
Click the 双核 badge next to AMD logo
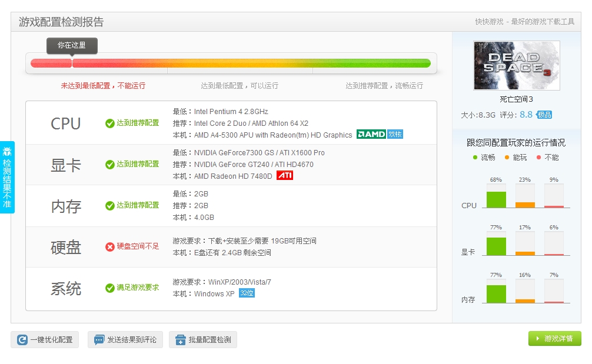(395, 134)
